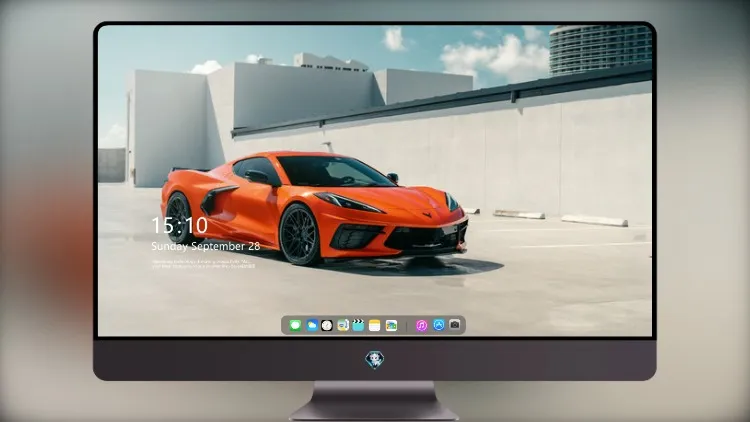Viewport: 750px width, 422px height.
Task: Open the green Messages app in dock
Action: pos(295,325)
